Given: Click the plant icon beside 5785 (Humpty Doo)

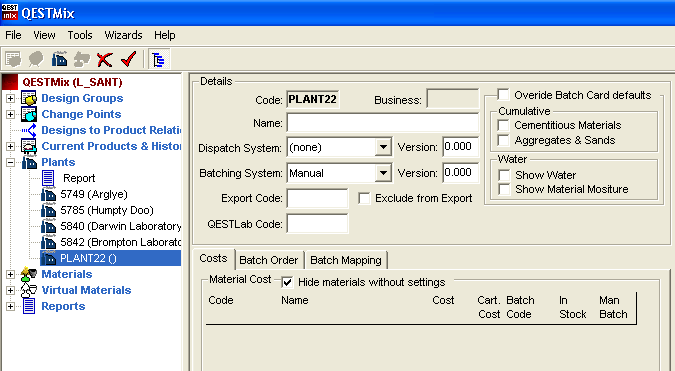Looking at the screenshot, I should tap(49, 210).
